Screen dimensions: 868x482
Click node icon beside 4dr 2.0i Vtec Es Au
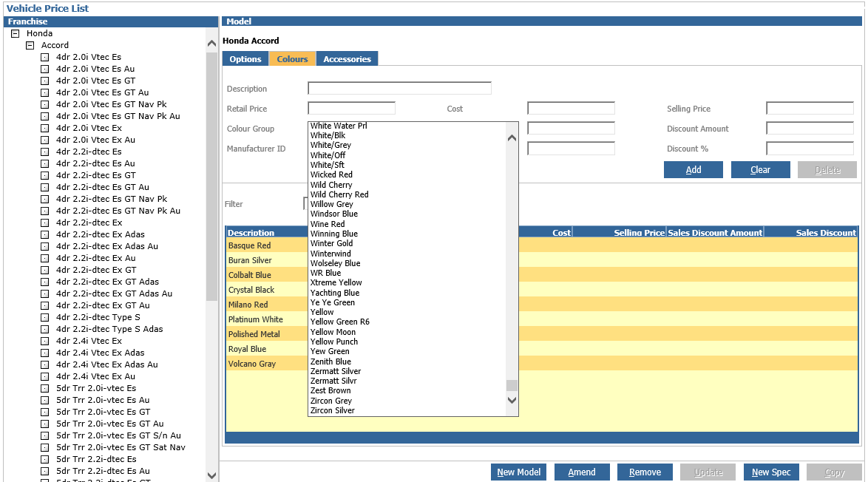coord(45,69)
